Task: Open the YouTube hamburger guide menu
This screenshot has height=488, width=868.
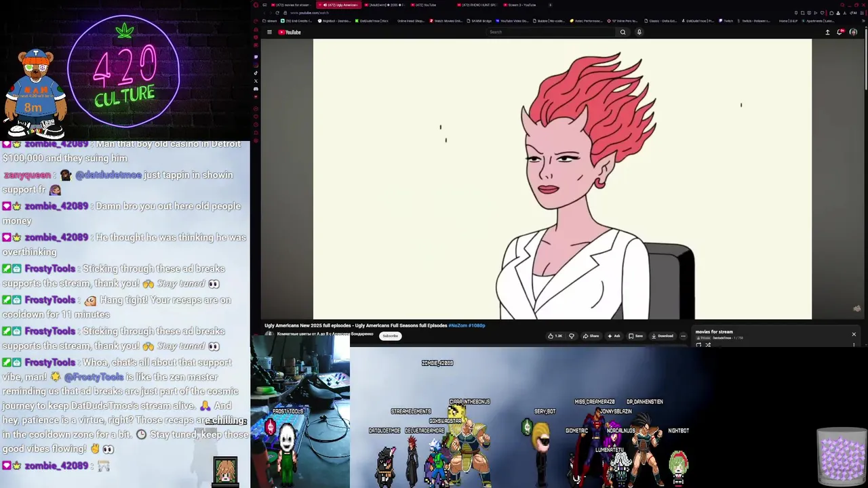Action: point(269,32)
